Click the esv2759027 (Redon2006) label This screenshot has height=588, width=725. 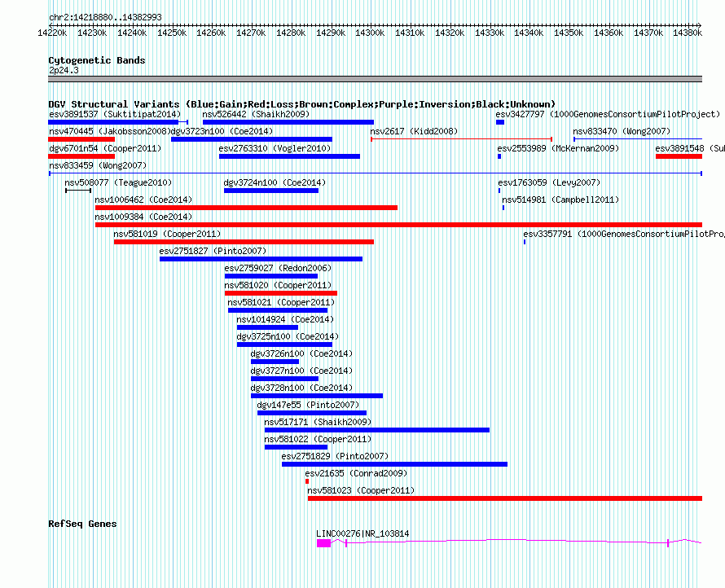click(278, 268)
